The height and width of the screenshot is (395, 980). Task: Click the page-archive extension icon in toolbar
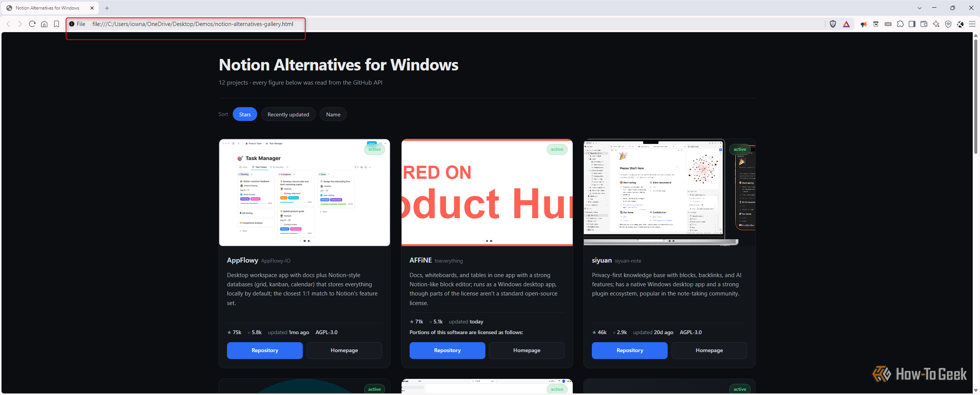coord(876,24)
